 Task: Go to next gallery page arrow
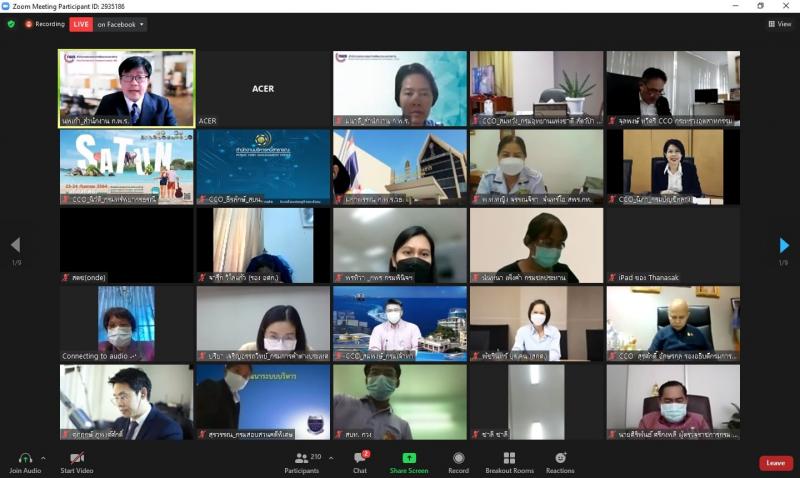click(x=784, y=245)
